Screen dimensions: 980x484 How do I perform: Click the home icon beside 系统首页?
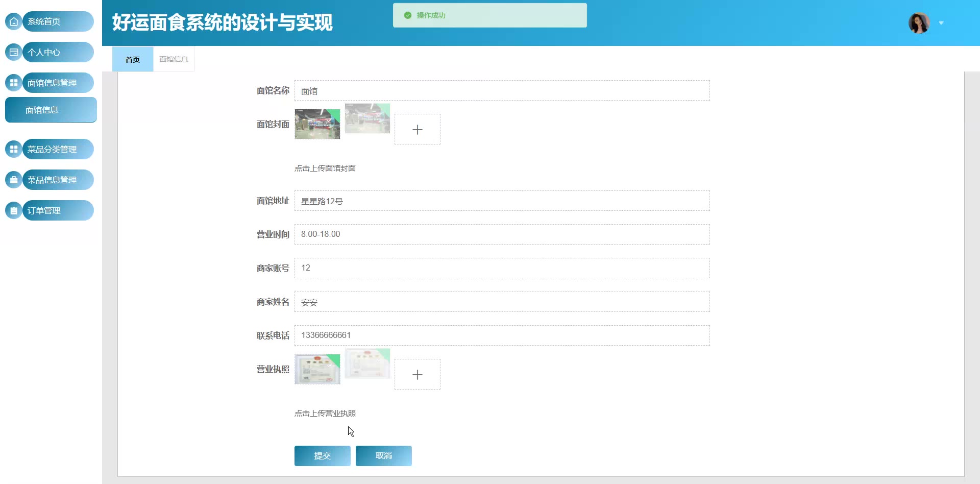coord(14,21)
